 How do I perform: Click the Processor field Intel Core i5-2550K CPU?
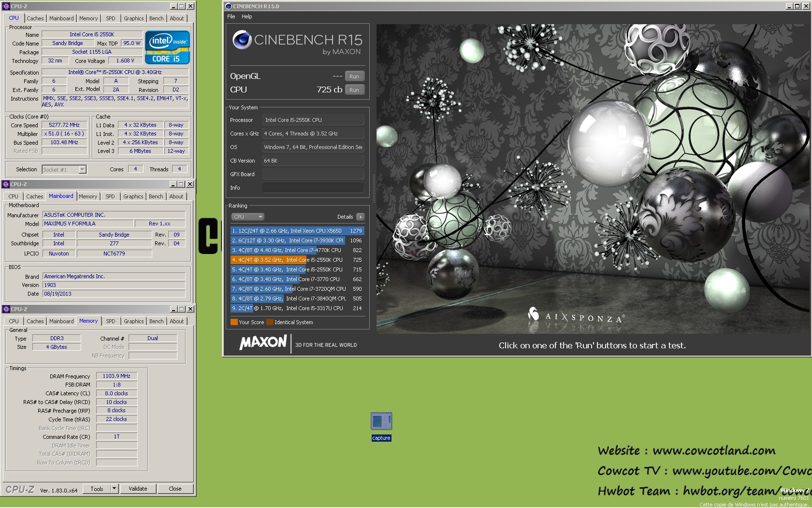[313, 120]
